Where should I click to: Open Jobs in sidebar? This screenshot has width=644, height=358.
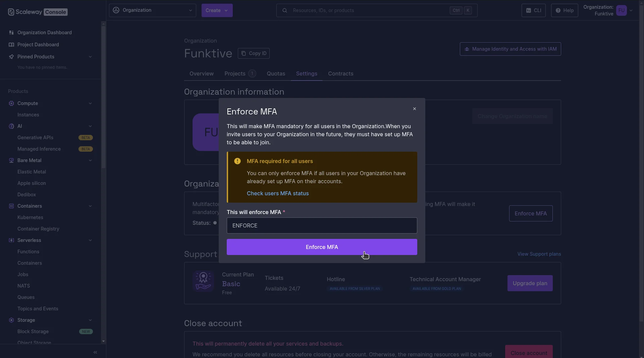tap(23, 274)
